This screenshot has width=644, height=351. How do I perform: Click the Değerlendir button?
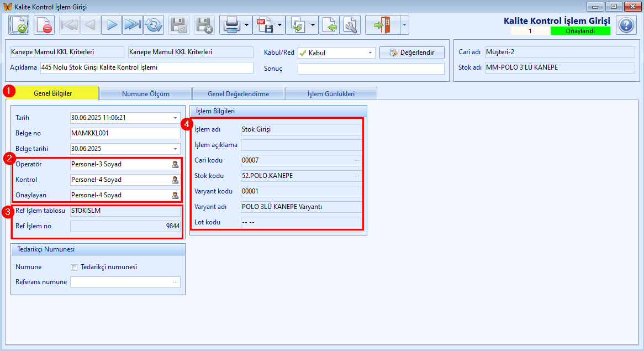[x=412, y=53]
